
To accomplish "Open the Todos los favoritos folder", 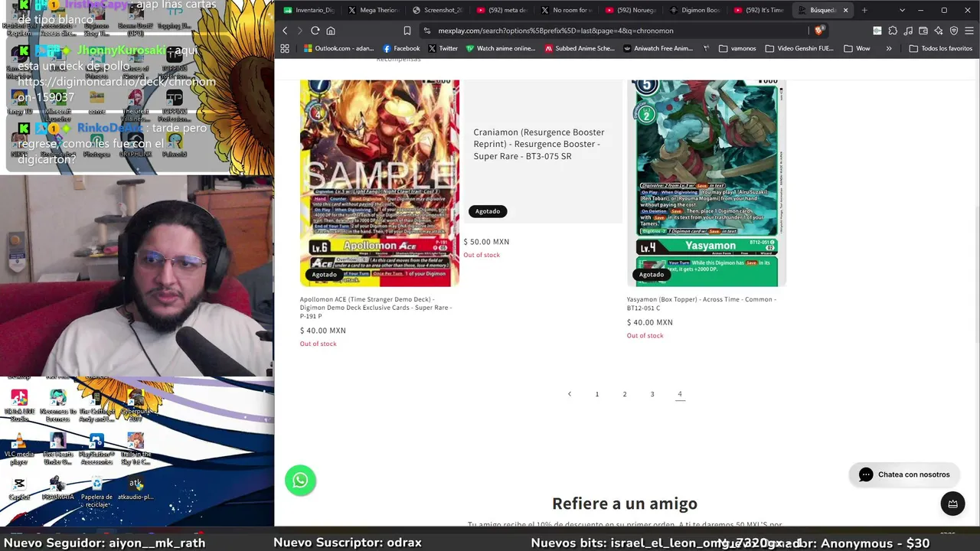I will (x=940, y=48).
